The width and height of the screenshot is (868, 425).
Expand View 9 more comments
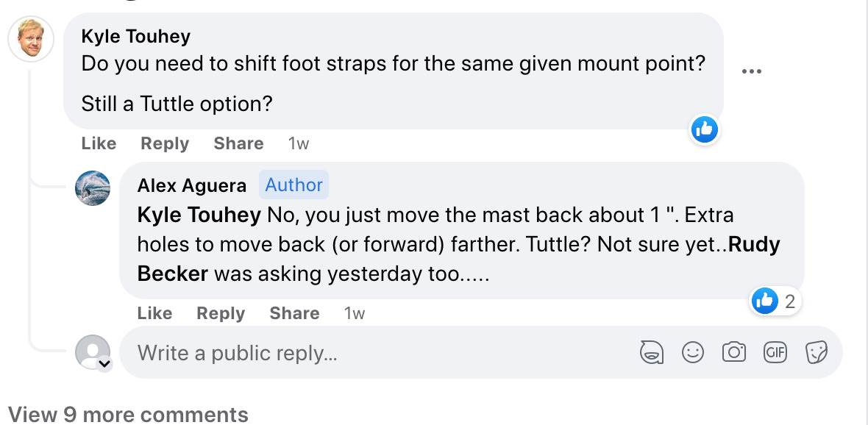[x=128, y=414]
